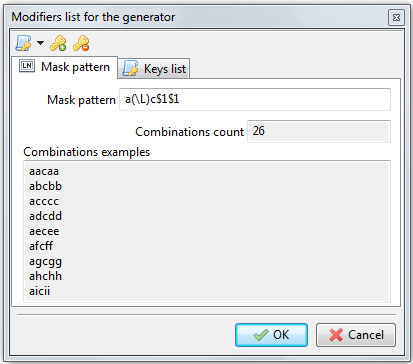This screenshot has height=364, width=413.
Task: Select the example combination adcdd
Action: tap(45, 216)
